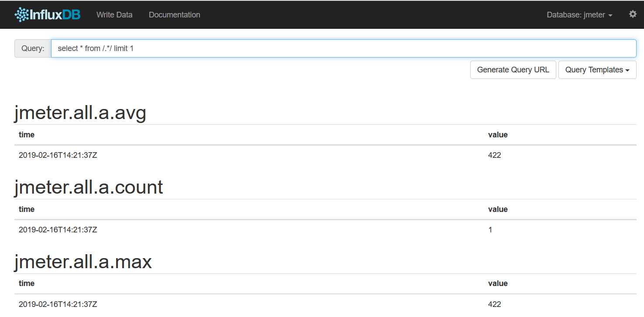This screenshot has height=317, width=644.
Task: Click the time column header under jmeter.all.a.count
Action: pyautogui.click(x=27, y=209)
